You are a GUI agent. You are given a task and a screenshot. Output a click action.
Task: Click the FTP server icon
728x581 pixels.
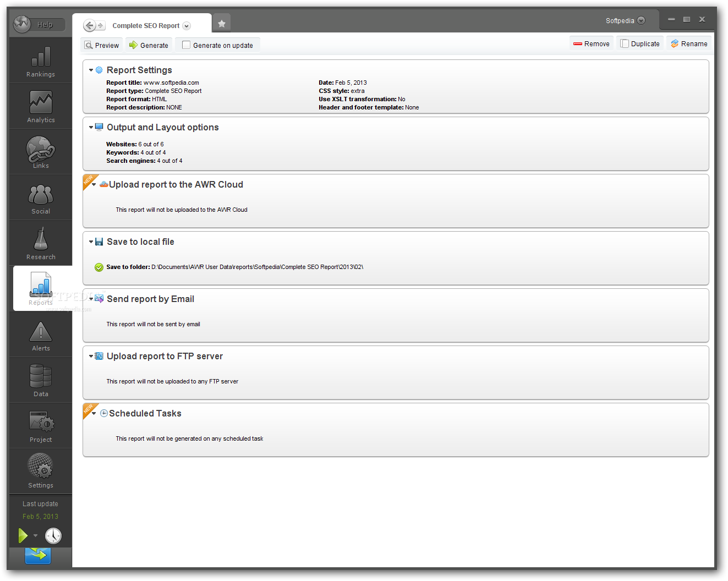coord(99,356)
